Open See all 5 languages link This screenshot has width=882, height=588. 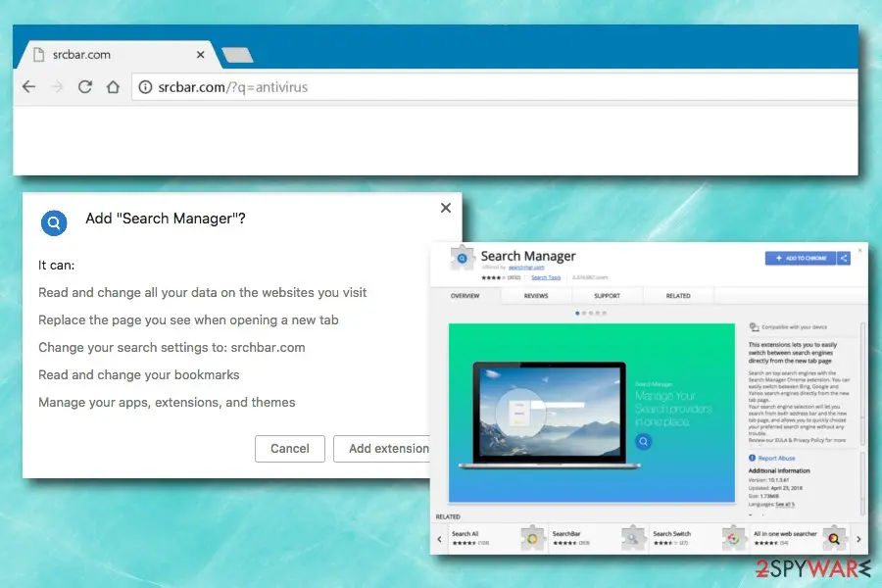785,504
